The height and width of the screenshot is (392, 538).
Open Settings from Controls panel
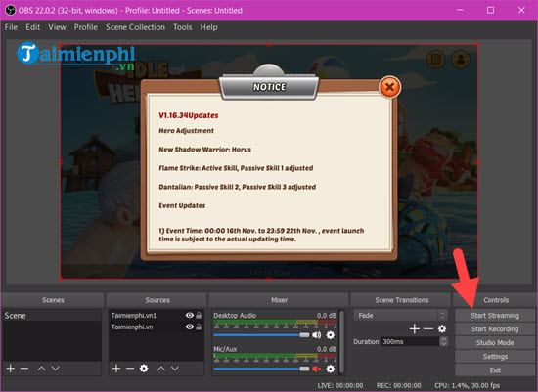point(495,357)
